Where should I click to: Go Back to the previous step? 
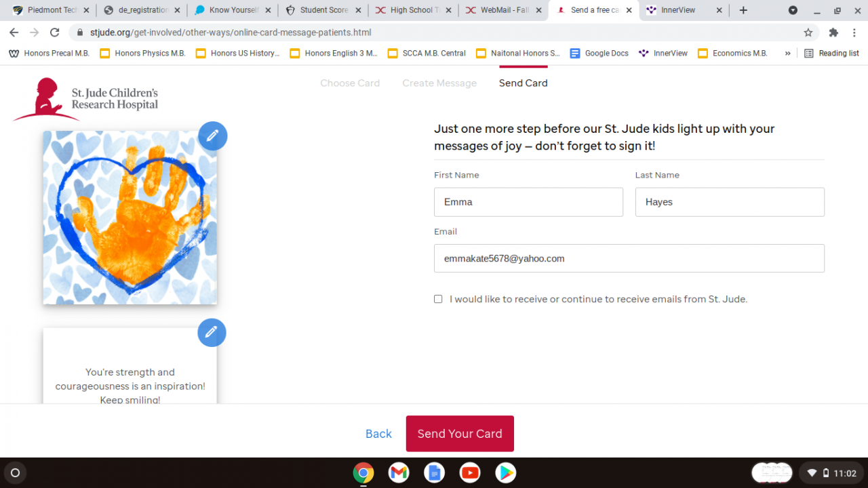pos(378,434)
